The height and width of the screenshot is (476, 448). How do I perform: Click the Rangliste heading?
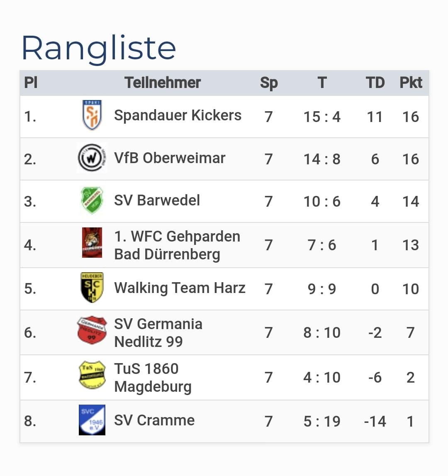click(99, 49)
